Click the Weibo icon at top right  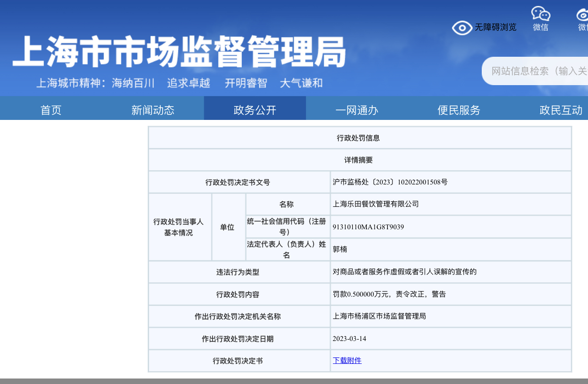[583, 14]
